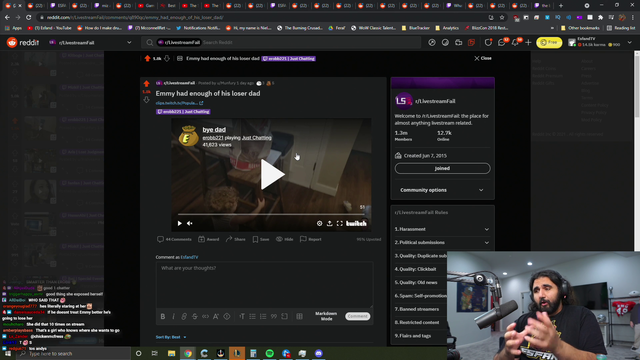The height and width of the screenshot is (360, 640).
Task: Open the Reddit moderation shield icon
Action: pyautogui.click(x=488, y=42)
